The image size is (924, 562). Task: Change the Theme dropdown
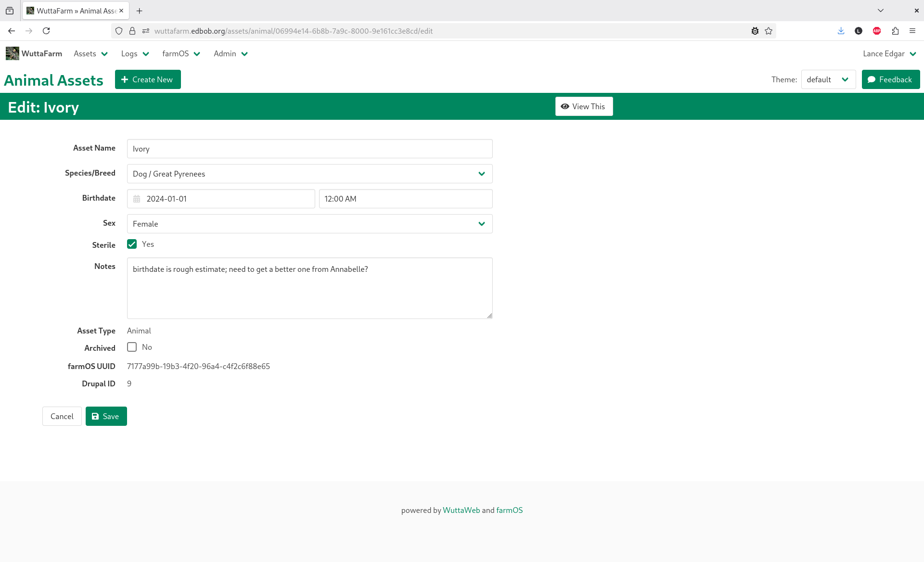(828, 79)
